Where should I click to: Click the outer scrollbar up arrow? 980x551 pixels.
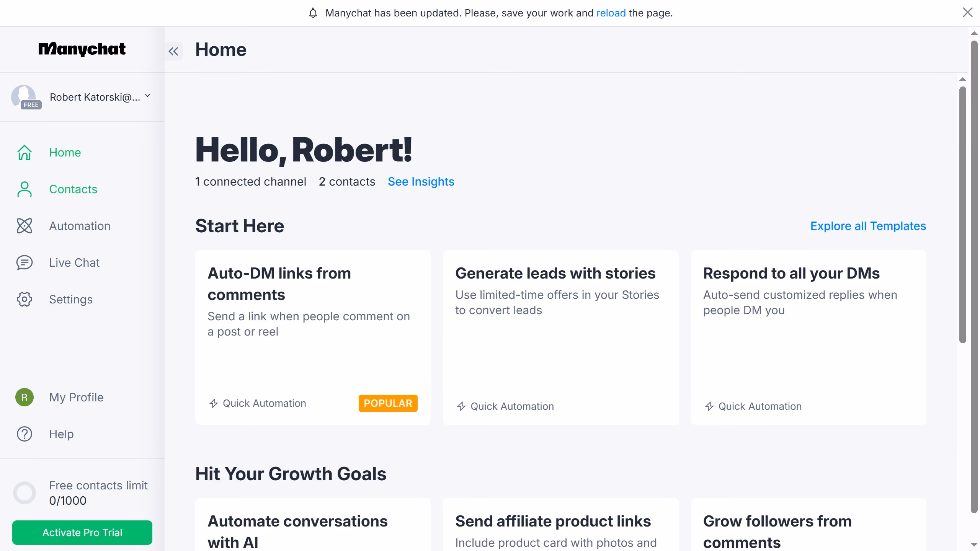(x=974, y=33)
